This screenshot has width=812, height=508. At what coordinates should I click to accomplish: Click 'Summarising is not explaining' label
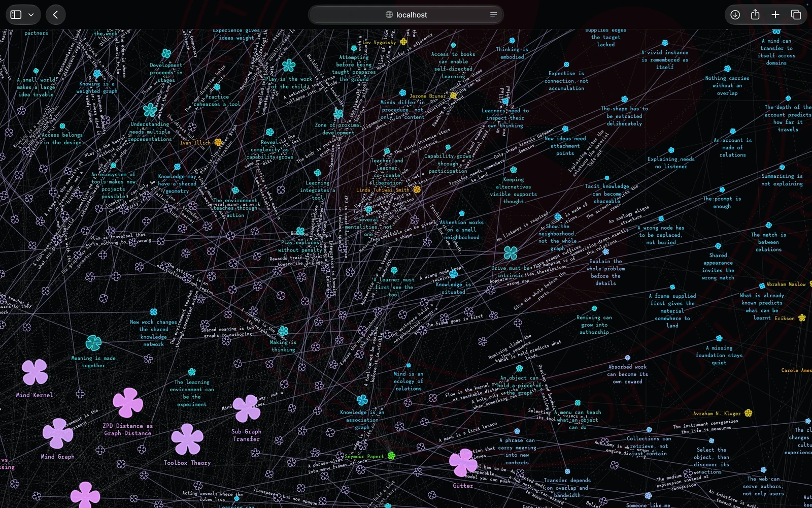[x=782, y=180]
